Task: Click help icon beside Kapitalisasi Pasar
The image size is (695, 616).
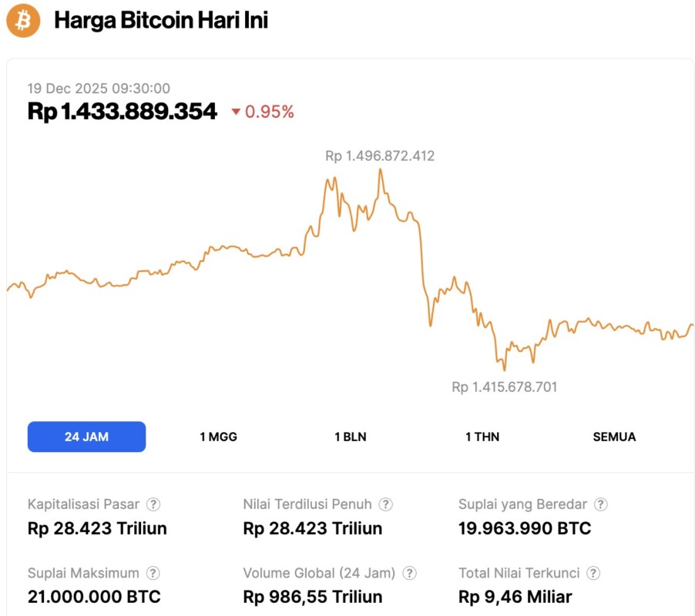Action: coord(154,504)
